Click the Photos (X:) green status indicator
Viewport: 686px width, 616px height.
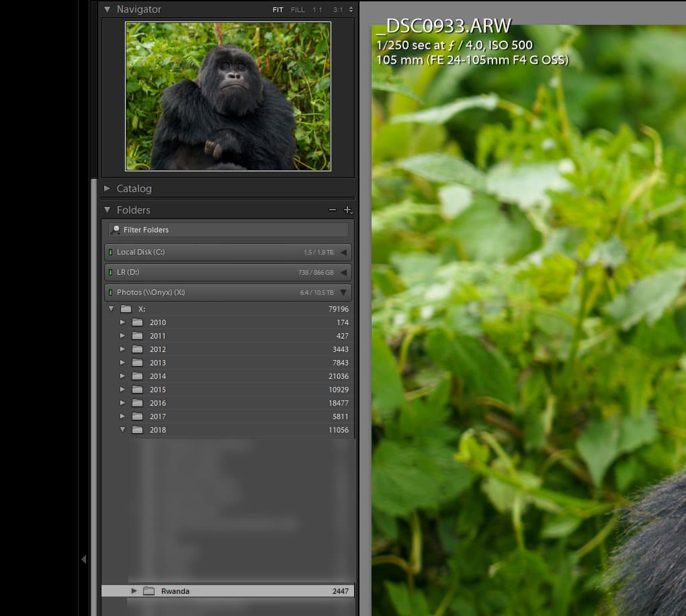coord(110,292)
